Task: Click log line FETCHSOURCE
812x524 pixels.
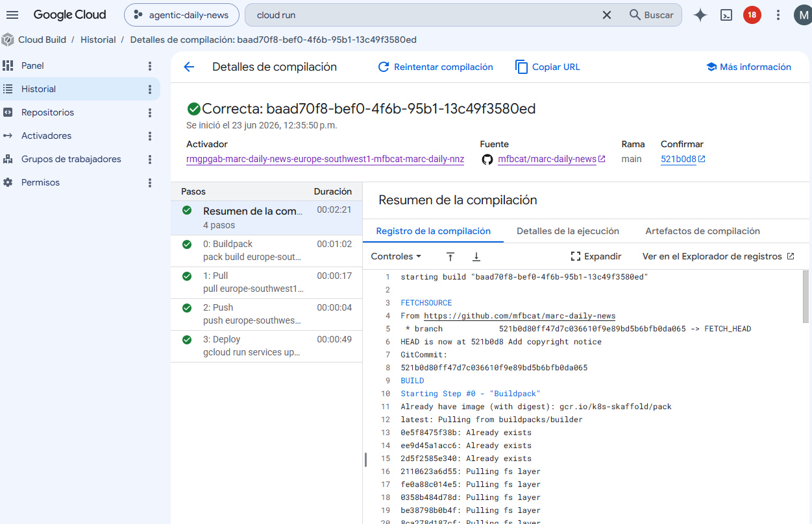Action: point(426,303)
